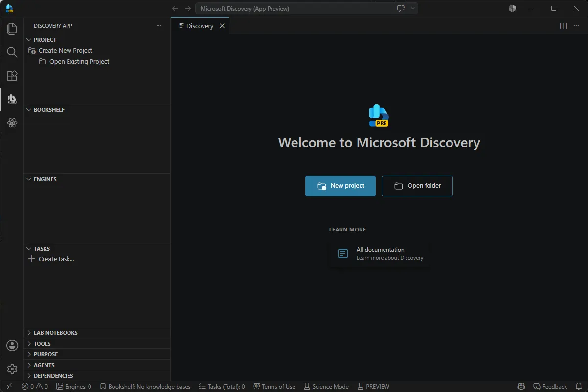Screen dimensions: 588x392
Task: Open All documentation link
Action: [380, 254]
